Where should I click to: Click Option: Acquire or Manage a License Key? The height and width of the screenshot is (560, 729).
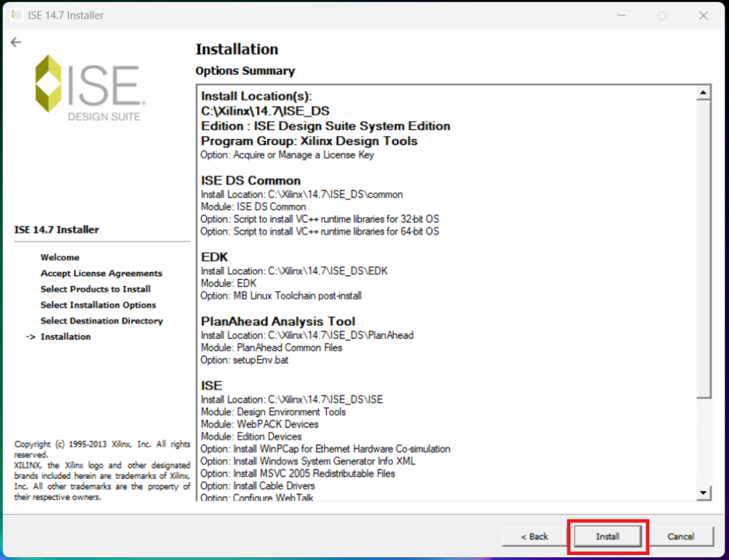point(287,154)
